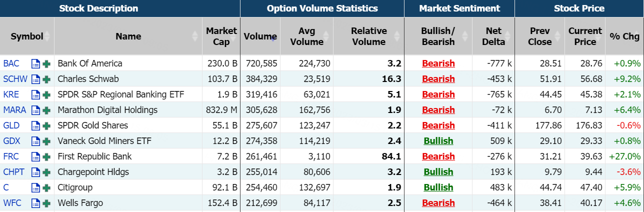Open the document icon in the GDX row
Screen dimensions: 644x212
[x=35, y=141]
